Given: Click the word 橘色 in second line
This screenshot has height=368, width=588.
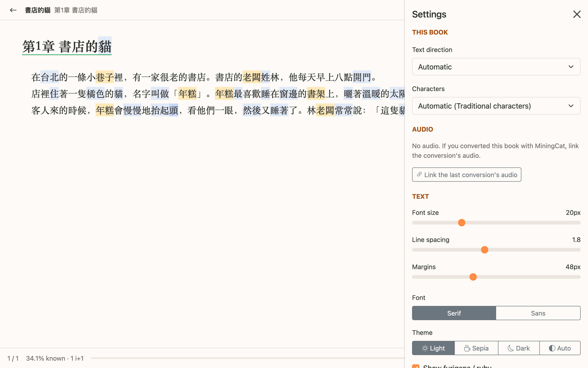Looking at the screenshot, I should pyautogui.click(x=96, y=94).
